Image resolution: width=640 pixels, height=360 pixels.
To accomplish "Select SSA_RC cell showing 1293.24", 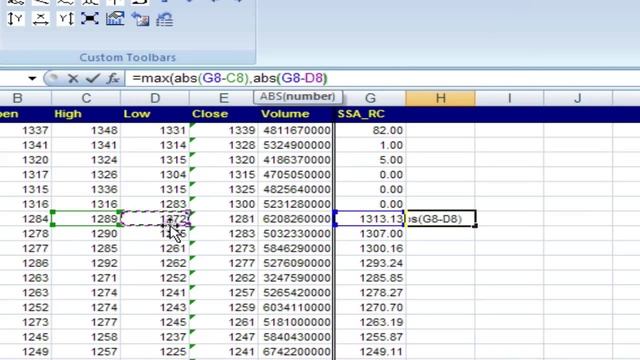I will pos(371,263).
